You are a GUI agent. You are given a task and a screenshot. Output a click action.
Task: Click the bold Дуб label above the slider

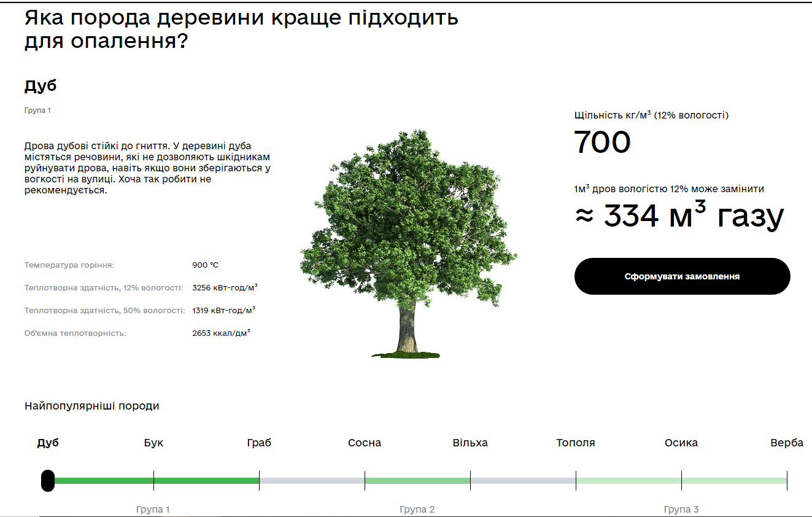click(x=49, y=441)
